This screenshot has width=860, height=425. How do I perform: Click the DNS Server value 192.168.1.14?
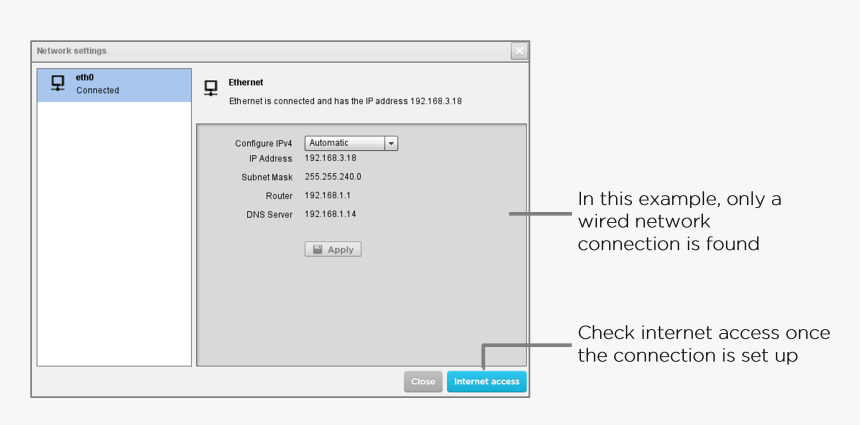pos(330,214)
